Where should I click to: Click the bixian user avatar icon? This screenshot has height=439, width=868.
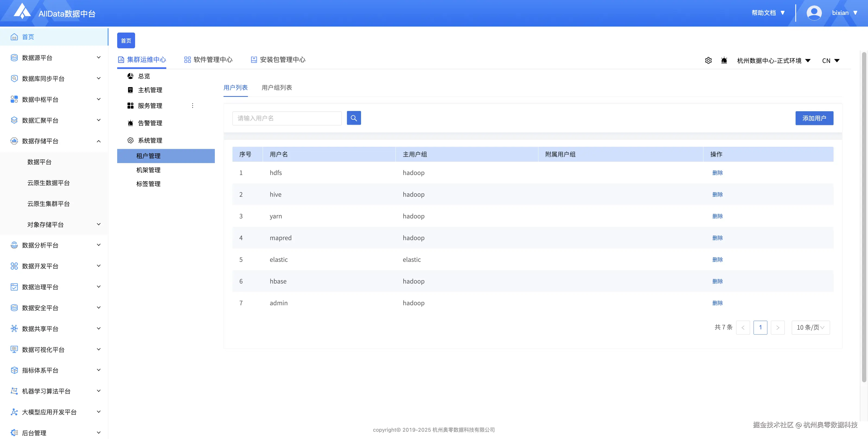tap(814, 13)
